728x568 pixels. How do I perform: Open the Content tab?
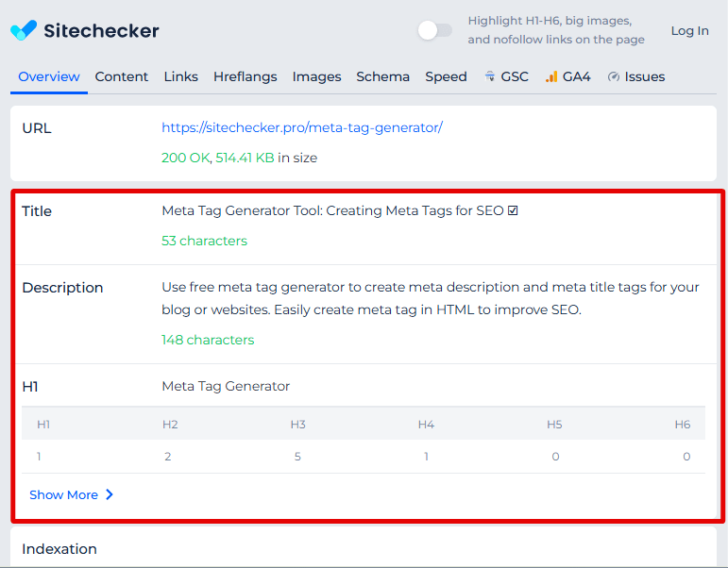(121, 76)
